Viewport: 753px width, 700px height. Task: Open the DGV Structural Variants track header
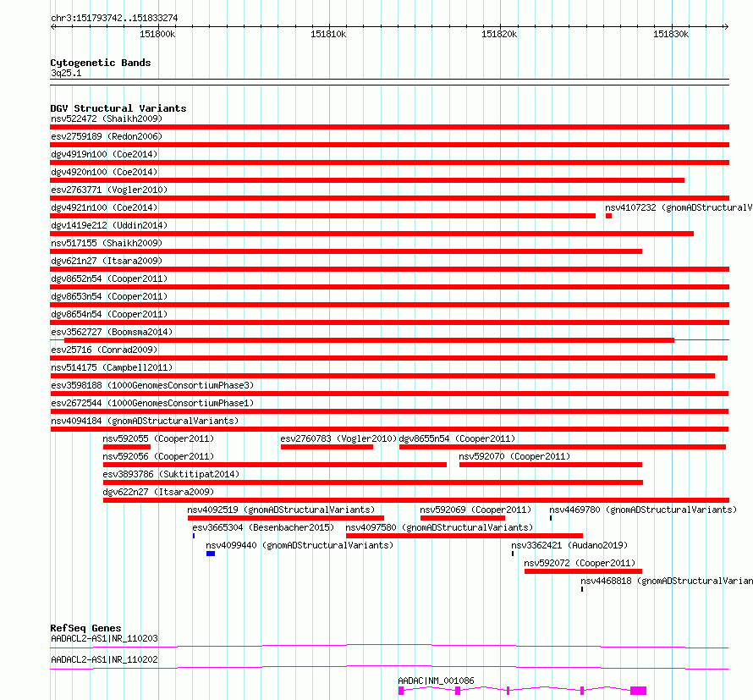click(118, 108)
